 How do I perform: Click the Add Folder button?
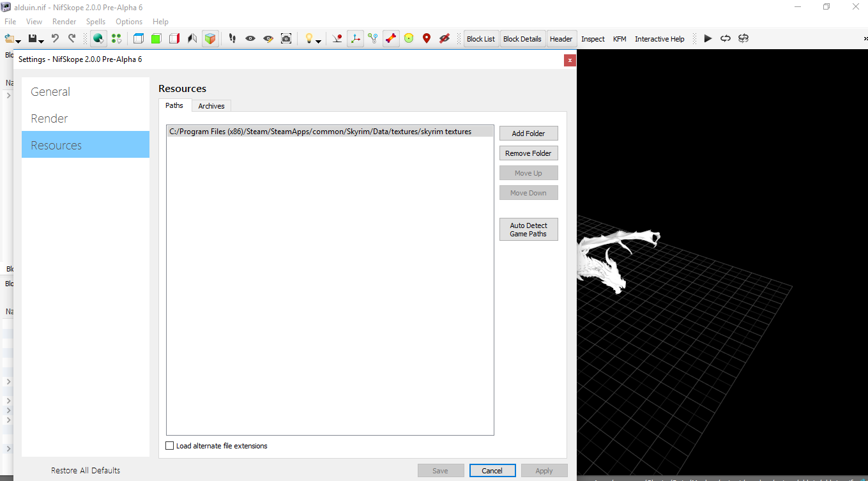click(x=528, y=134)
